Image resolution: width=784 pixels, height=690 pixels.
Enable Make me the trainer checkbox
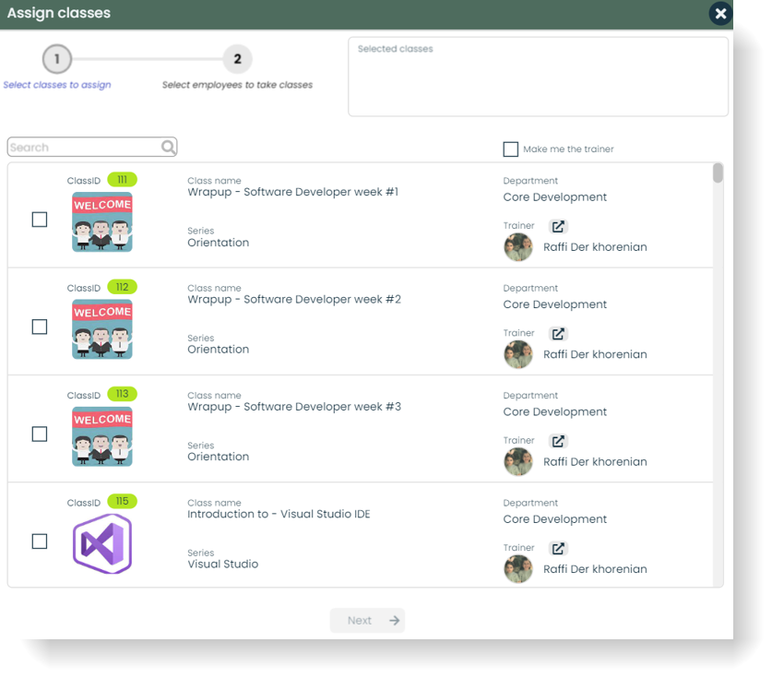[510, 149]
